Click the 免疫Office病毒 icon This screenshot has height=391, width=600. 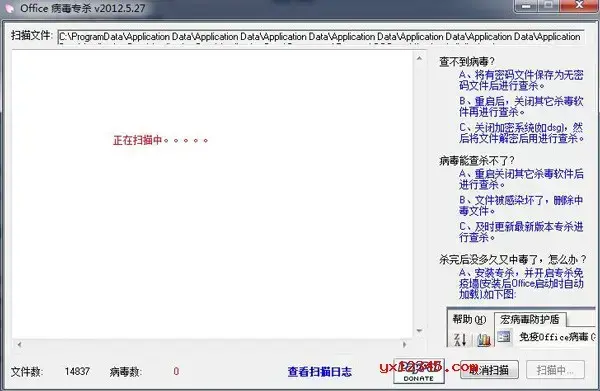point(504,337)
